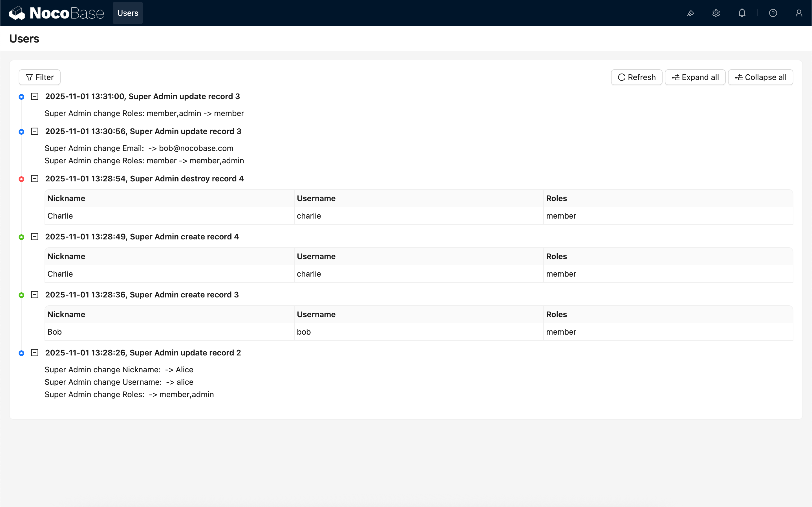
Task: Collapse the 13:28:49 create record 4 entry
Action: pyautogui.click(x=35, y=237)
